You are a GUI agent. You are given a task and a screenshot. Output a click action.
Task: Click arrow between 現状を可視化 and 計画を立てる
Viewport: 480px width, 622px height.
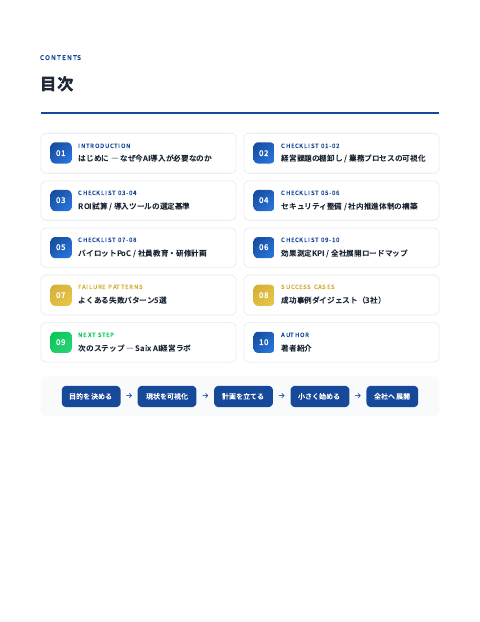[x=205, y=396]
